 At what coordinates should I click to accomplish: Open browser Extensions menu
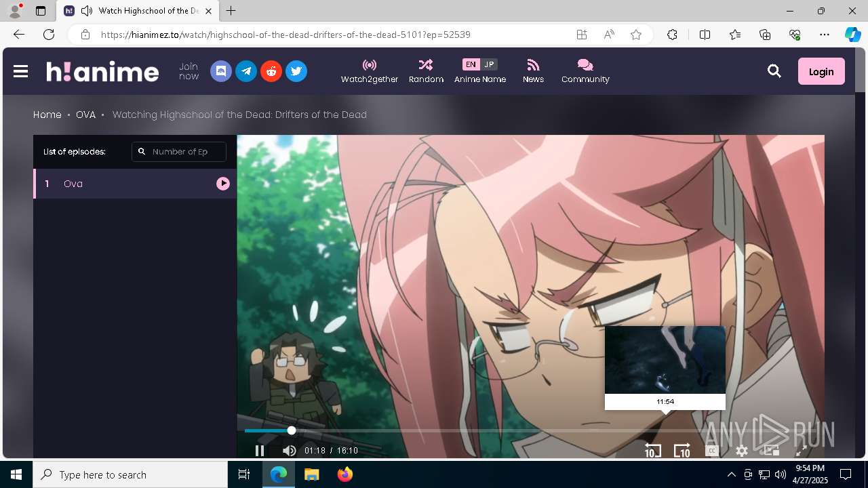[x=672, y=35]
